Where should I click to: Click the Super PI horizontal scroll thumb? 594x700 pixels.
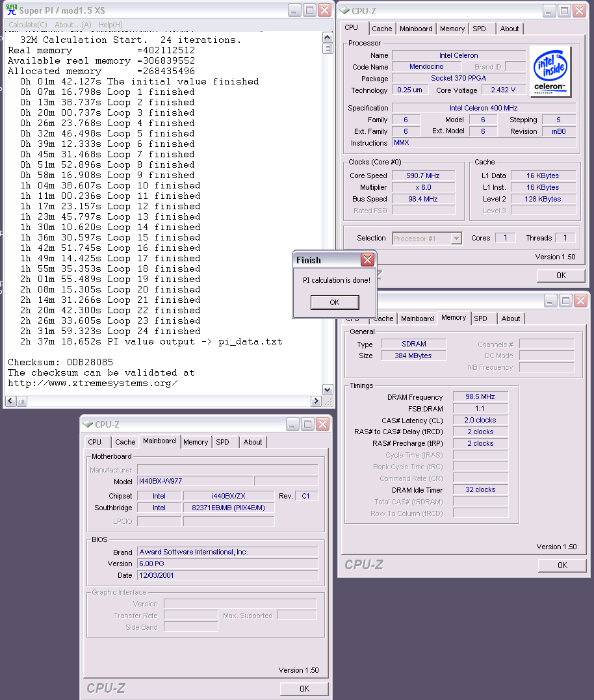(x=22, y=401)
